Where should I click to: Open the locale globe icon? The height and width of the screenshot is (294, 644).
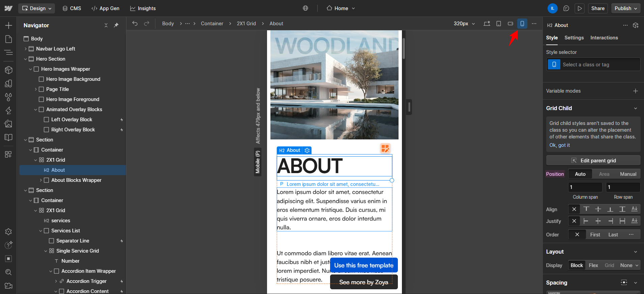[305, 8]
